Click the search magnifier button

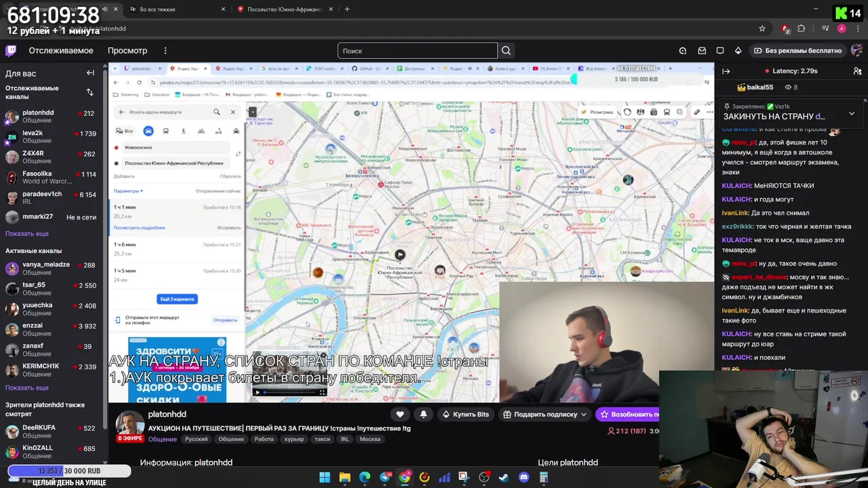(x=506, y=51)
